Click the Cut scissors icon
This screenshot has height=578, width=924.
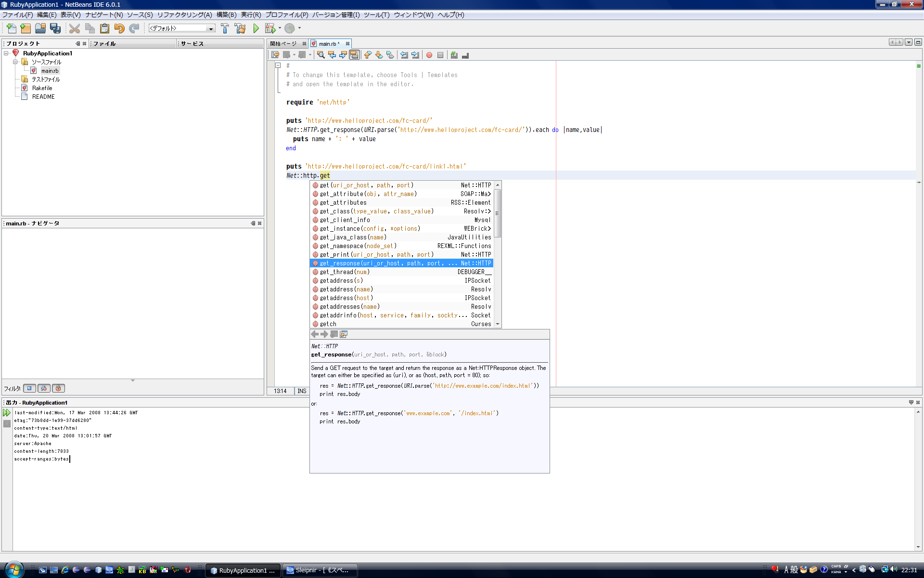point(75,28)
